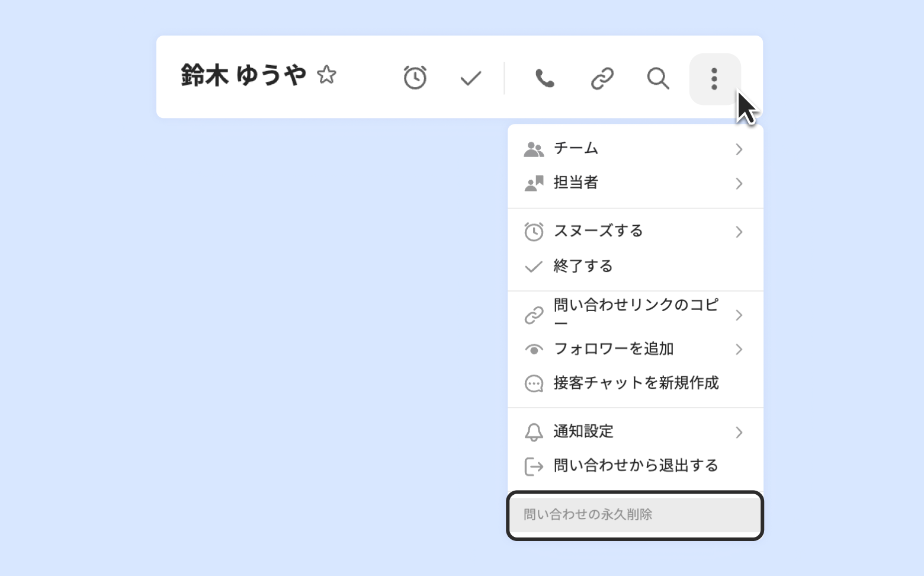The width and height of the screenshot is (924, 576).
Task: Expand the 担当者 submenu chevron
Action: [739, 184]
